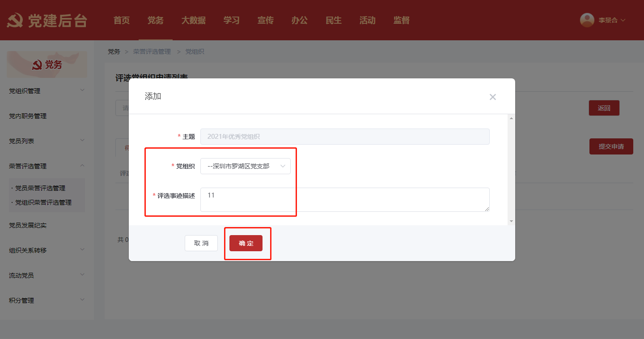
Task: Click into the 评选事迹描述 text area
Action: (x=344, y=200)
